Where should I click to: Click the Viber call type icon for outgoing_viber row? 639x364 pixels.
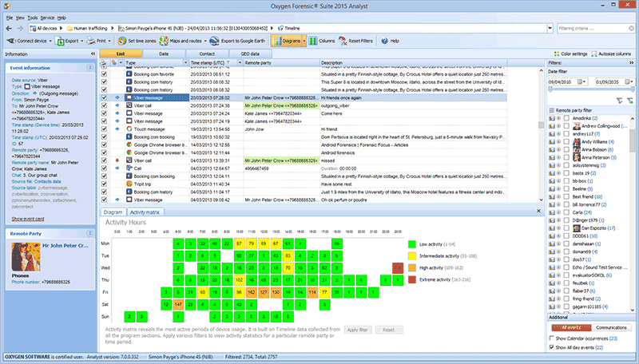tap(129, 105)
